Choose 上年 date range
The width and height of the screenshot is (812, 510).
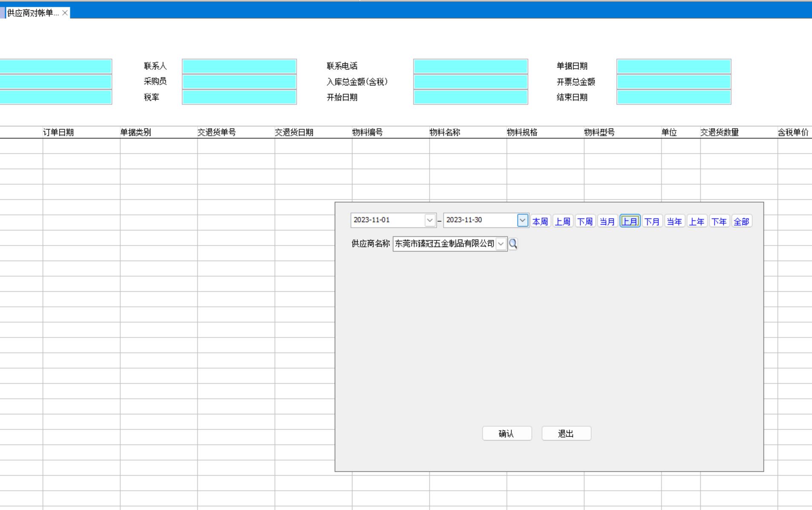click(x=697, y=221)
